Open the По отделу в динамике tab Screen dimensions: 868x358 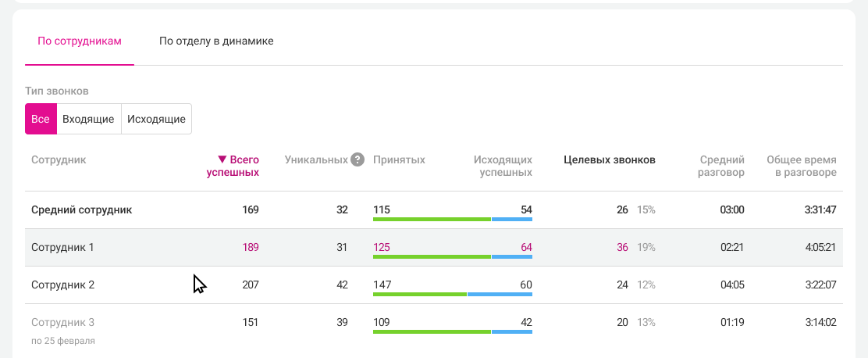[216, 41]
